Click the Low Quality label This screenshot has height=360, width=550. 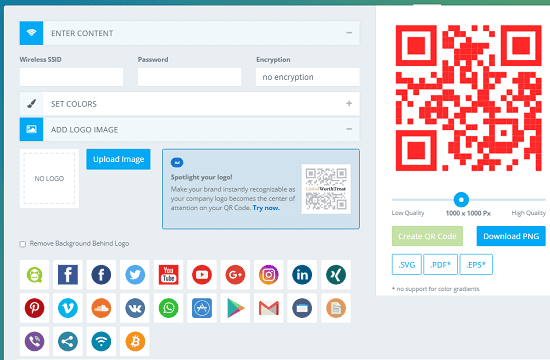pyautogui.click(x=408, y=213)
